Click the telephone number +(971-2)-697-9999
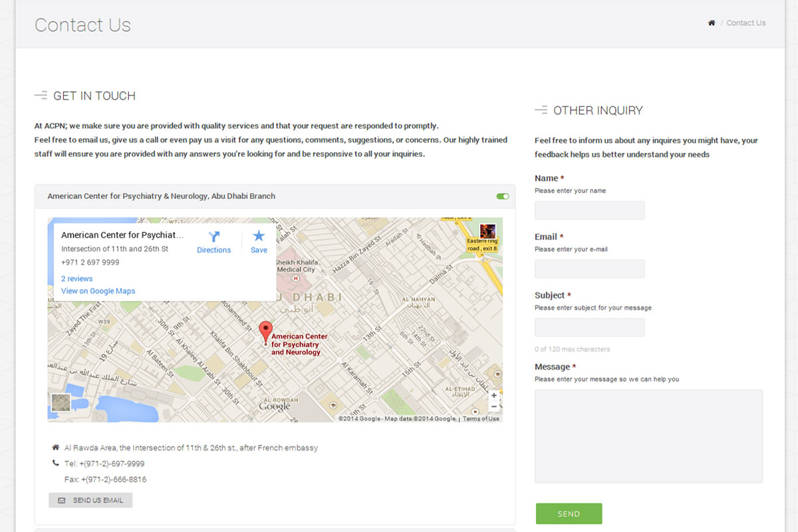 tap(112, 464)
